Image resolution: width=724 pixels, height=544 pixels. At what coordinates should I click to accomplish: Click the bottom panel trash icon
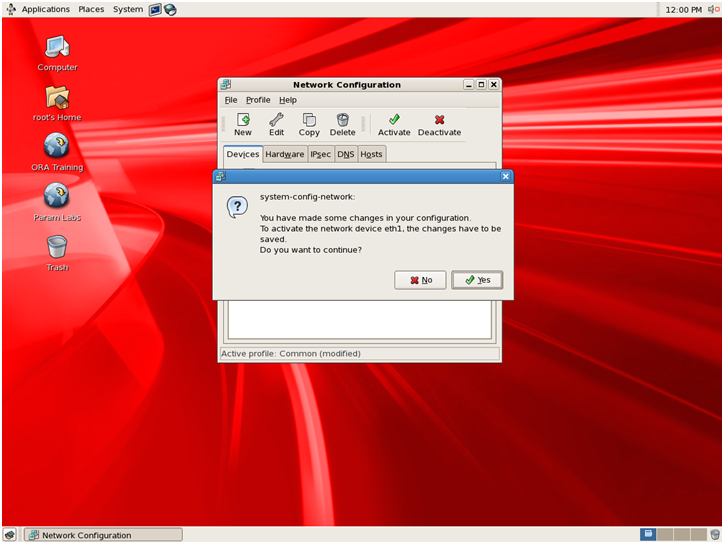tap(715, 535)
